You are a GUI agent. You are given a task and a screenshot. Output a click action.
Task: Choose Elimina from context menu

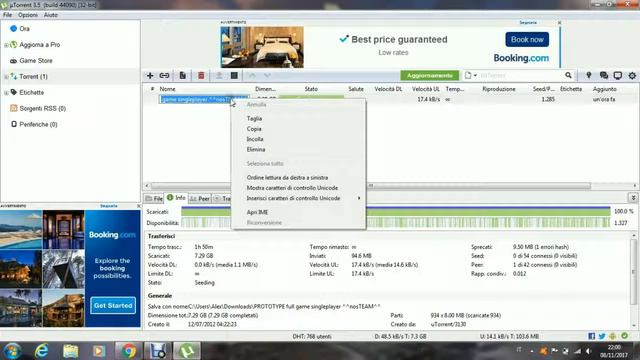tap(256, 149)
